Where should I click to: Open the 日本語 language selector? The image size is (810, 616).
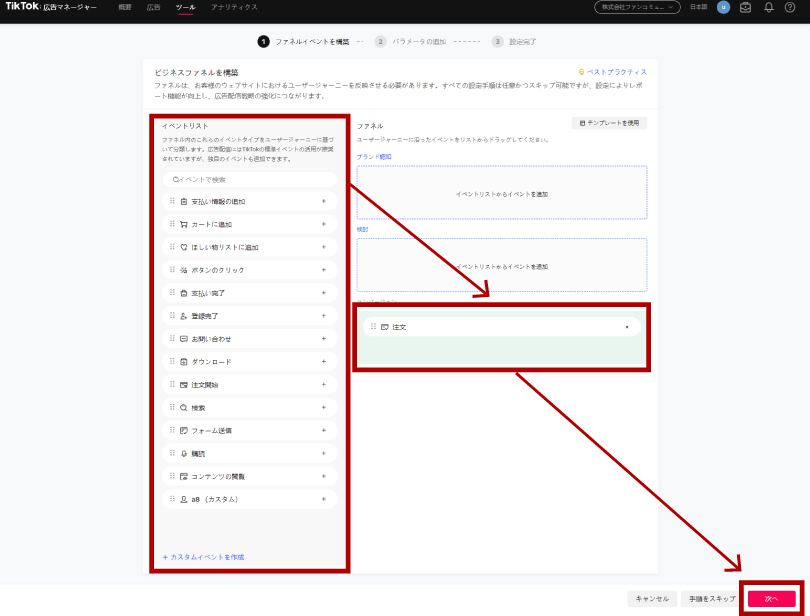pos(698,7)
